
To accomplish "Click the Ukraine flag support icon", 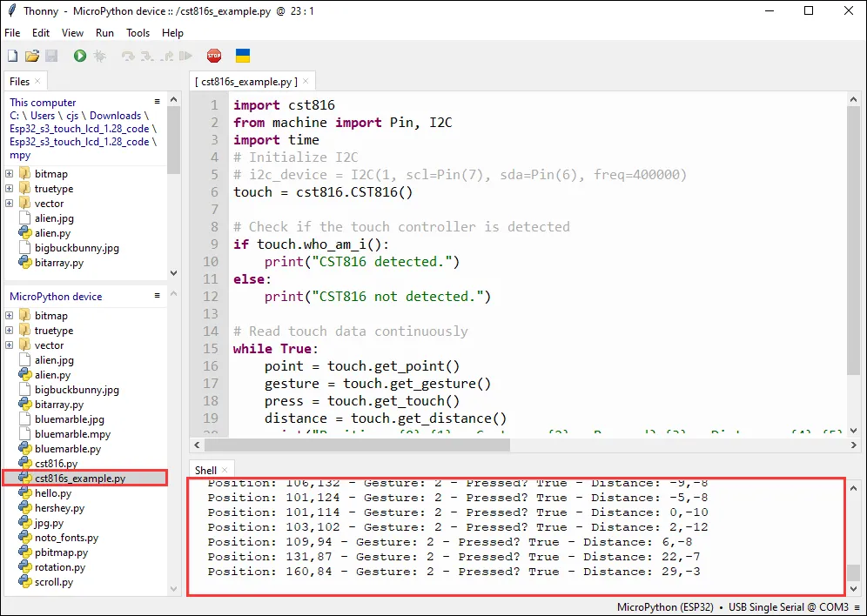I will pyautogui.click(x=243, y=56).
